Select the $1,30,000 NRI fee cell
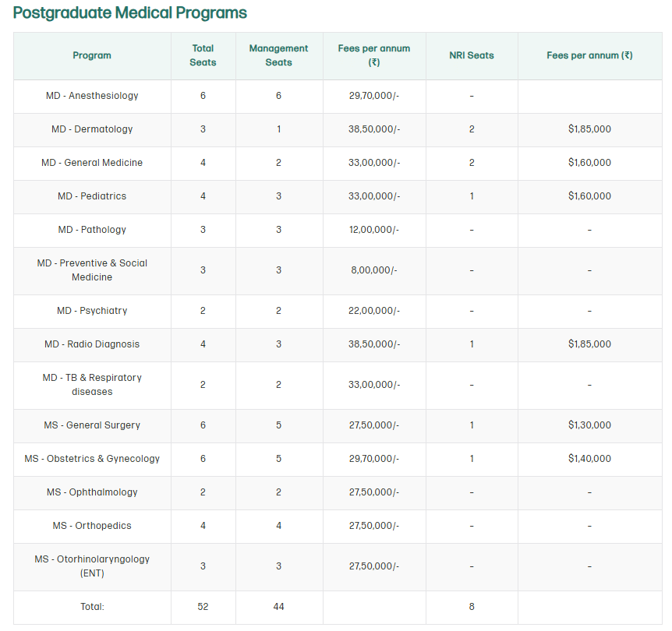This screenshot has height=631, width=672. pyautogui.click(x=589, y=425)
